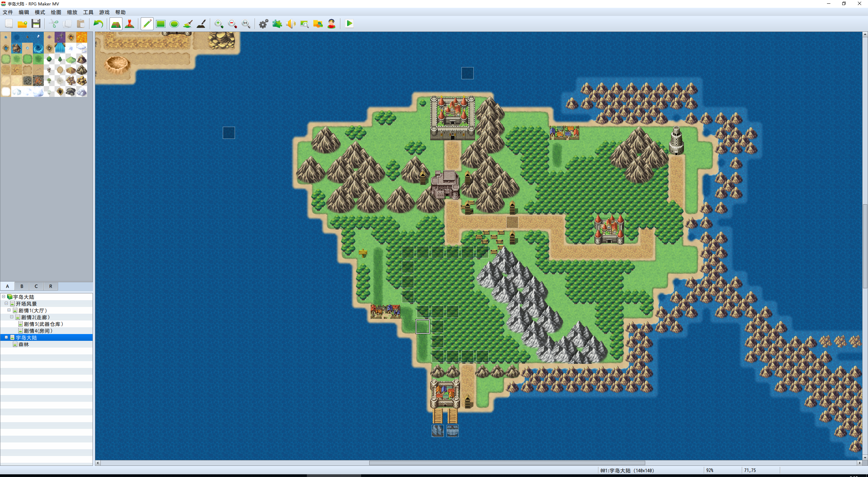Viewport: 868px width, 477px height.
Task: Select the 森林 map in the tree
Action: (23, 345)
